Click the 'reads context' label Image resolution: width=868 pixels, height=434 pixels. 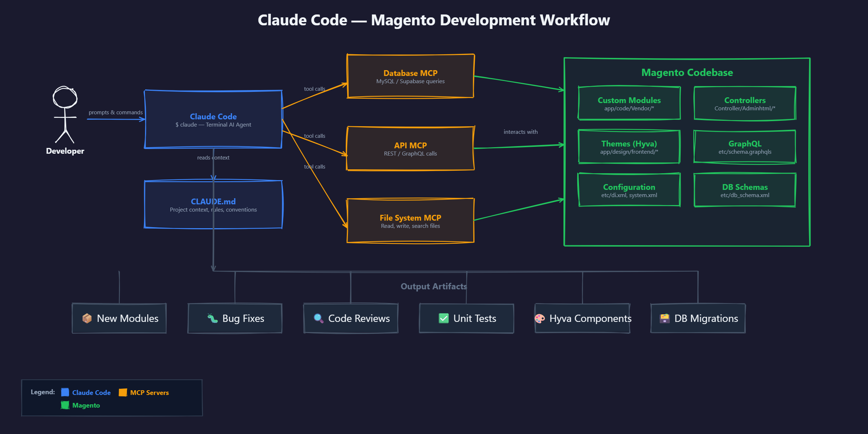point(213,158)
